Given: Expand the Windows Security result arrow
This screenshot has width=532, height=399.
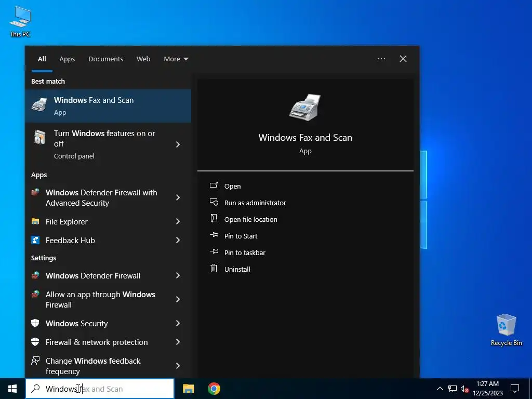Looking at the screenshot, I should click(x=178, y=323).
